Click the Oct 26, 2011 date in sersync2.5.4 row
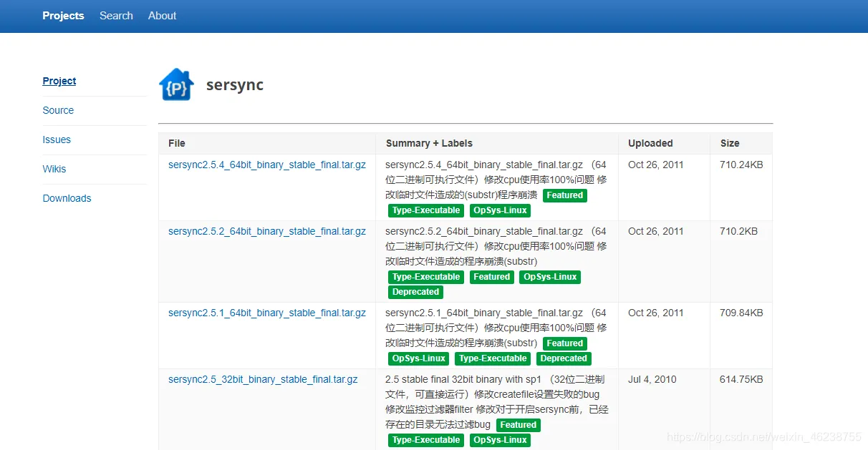This screenshot has width=868, height=450. tap(656, 165)
